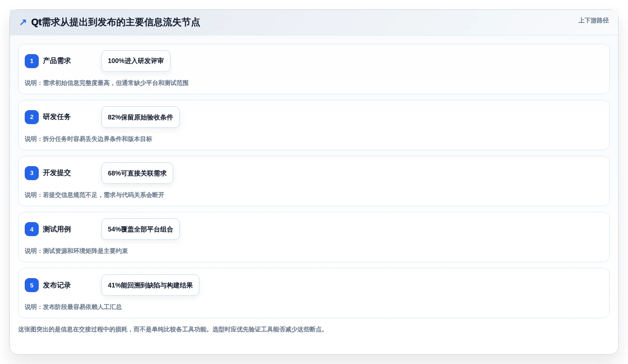The image size is (628, 364).
Task: Click the note about 发布阶段最容易依赖人工汇总
Action: coord(73,307)
